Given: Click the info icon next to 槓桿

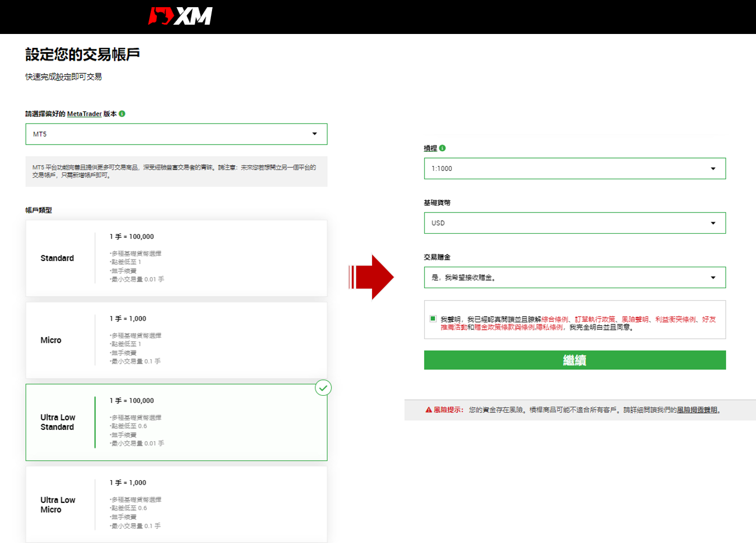Looking at the screenshot, I should click(443, 148).
